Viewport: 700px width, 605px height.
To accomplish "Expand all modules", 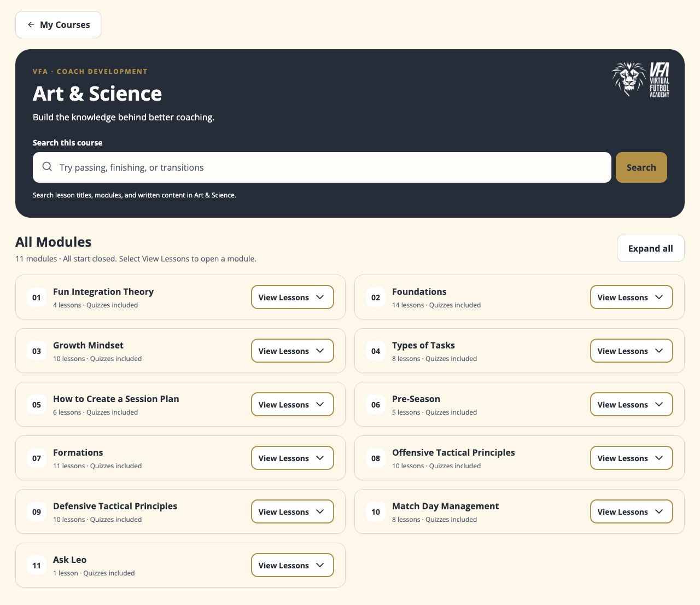I will coord(651,248).
